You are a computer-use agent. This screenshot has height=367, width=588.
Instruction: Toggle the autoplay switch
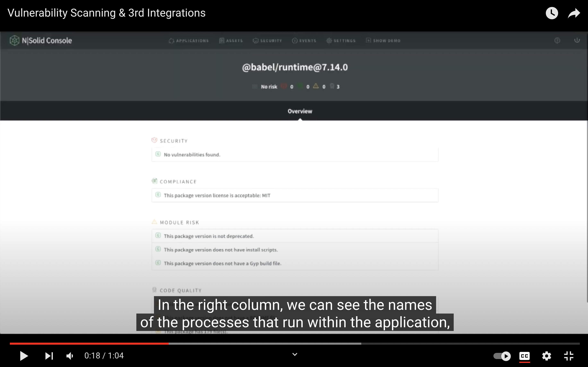coord(502,356)
